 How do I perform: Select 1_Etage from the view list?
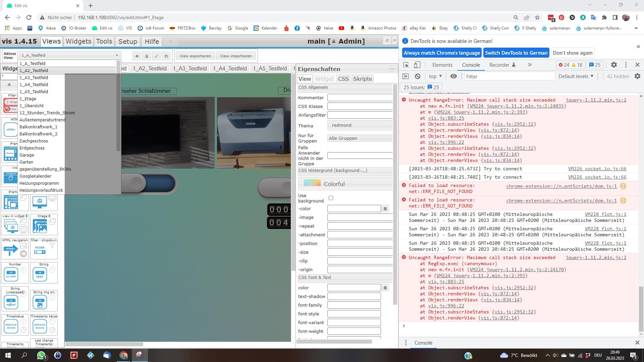tap(28, 99)
